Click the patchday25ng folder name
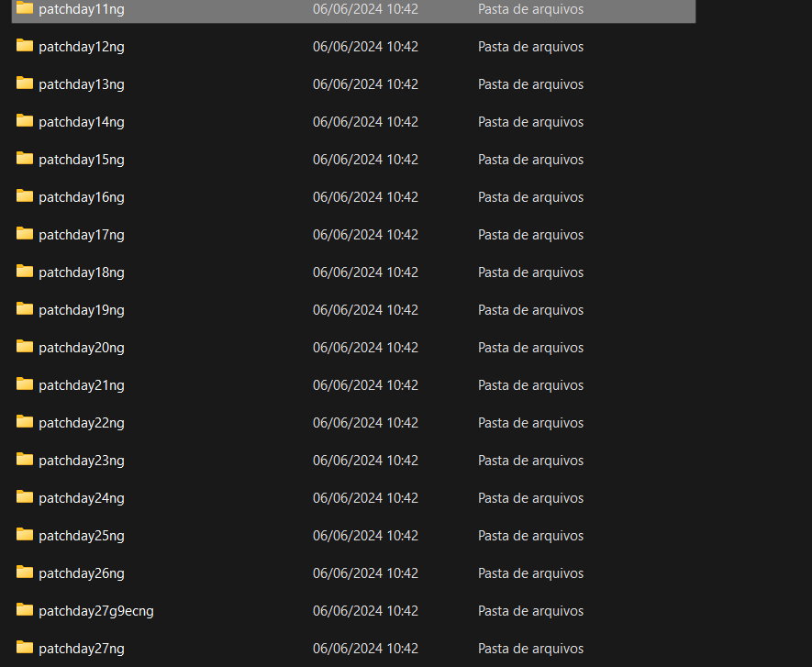The height and width of the screenshot is (667, 812). tap(82, 536)
